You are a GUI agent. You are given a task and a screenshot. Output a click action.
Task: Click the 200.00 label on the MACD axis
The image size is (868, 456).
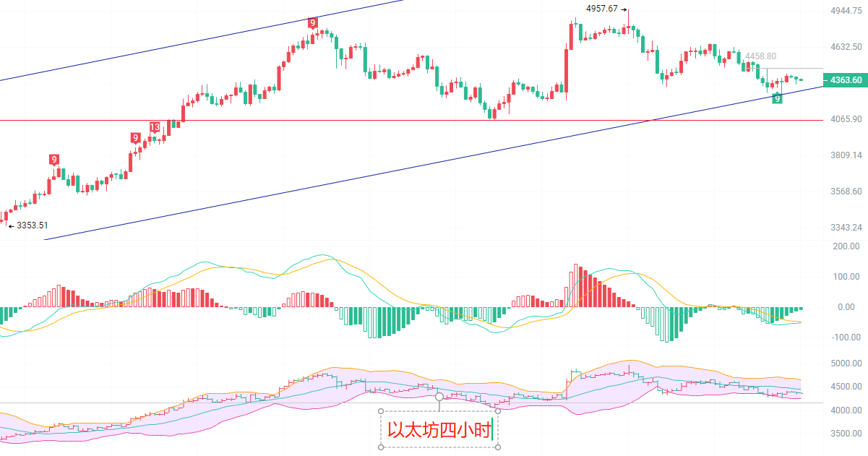846,246
